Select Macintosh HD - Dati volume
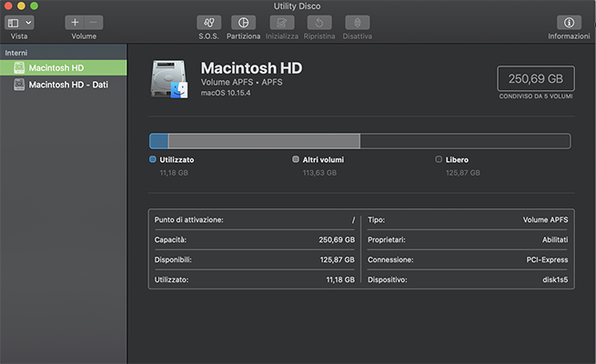Viewport: 596px width, 364px height. 64,85
